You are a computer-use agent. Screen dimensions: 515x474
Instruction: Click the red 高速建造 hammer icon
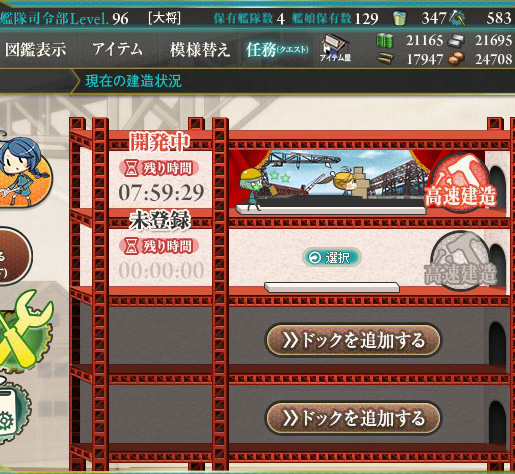tap(461, 183)
